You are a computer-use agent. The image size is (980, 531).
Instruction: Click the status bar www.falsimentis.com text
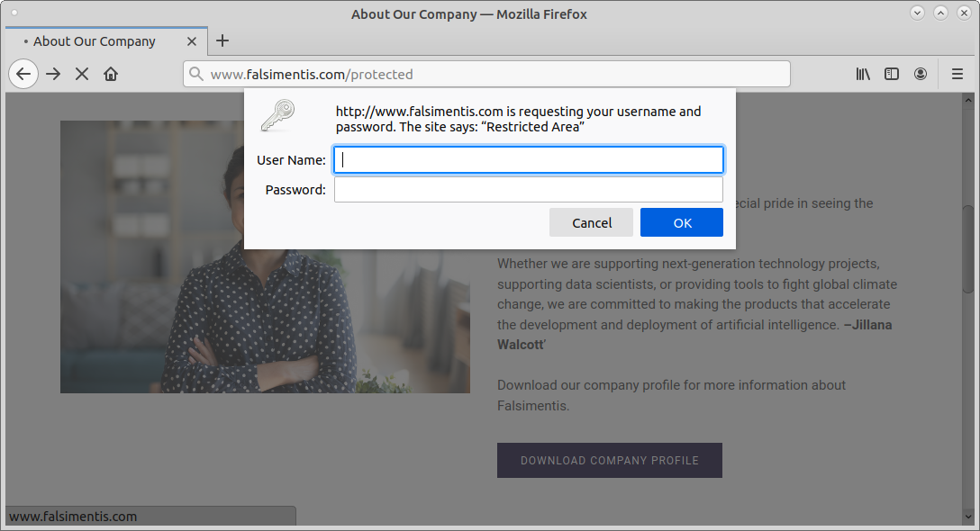point(73,517)
